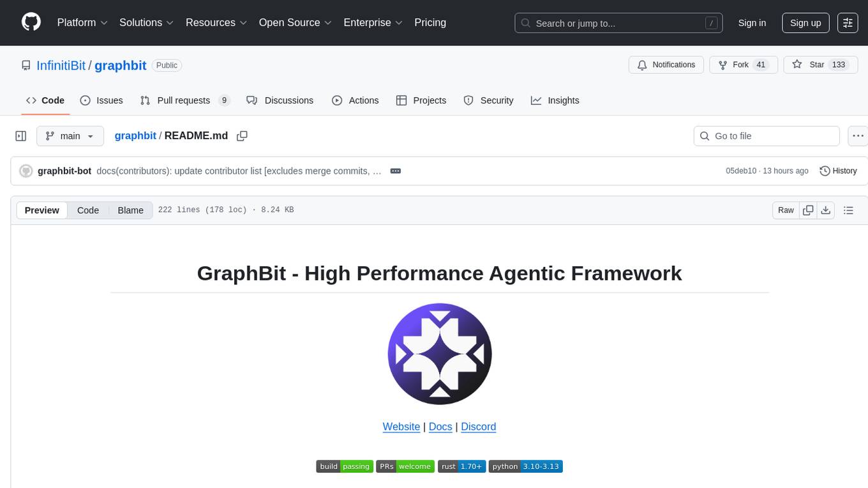
Task: Select the Blame view
Action: point(130,210)
